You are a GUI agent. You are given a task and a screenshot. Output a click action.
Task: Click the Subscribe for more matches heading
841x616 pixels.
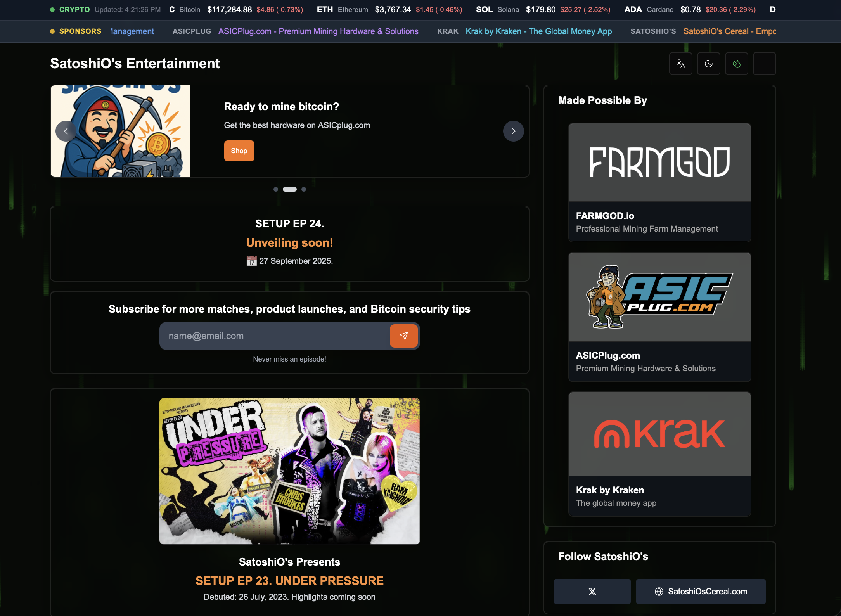(x=289, y=309)
